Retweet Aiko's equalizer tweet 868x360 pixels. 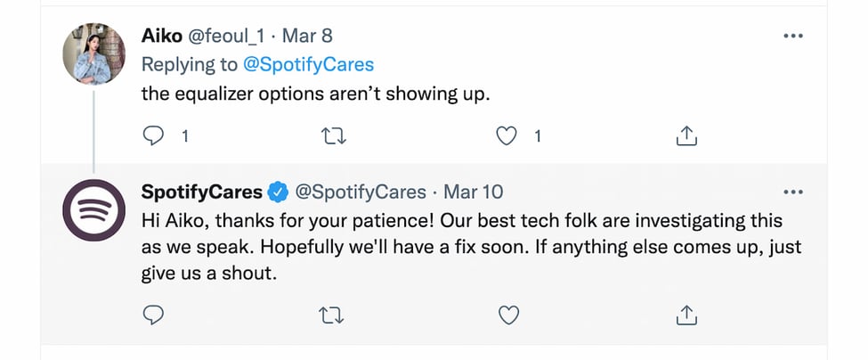pos(332,136)
